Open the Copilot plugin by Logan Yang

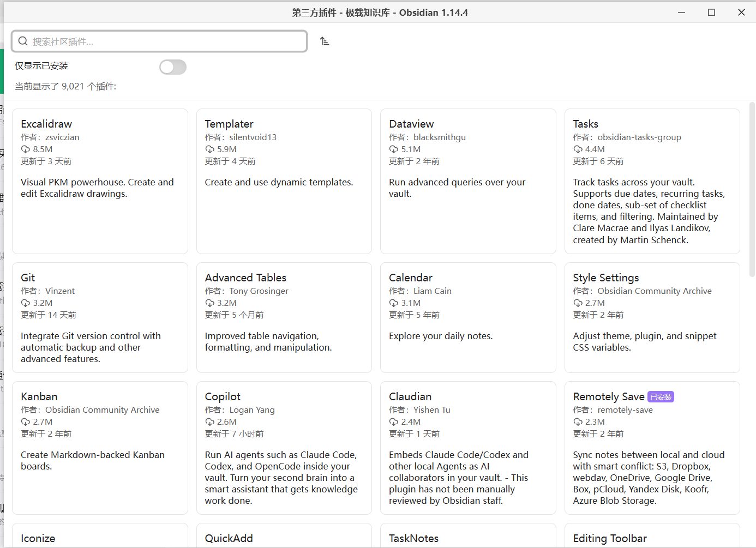point(284,448)
